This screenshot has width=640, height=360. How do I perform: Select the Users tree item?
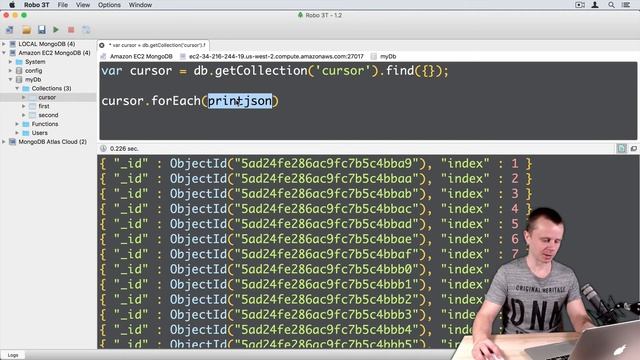40,133
